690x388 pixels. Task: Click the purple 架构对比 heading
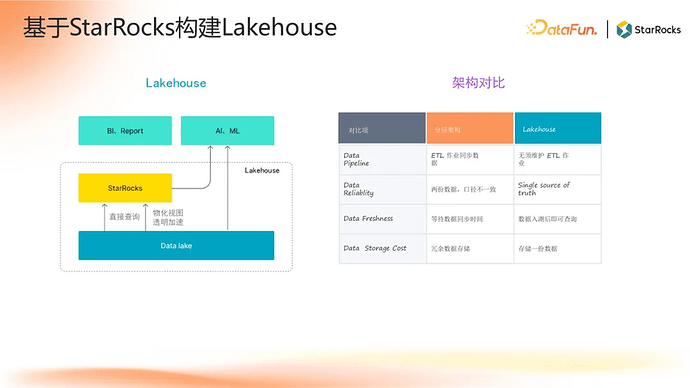[478, 83]
